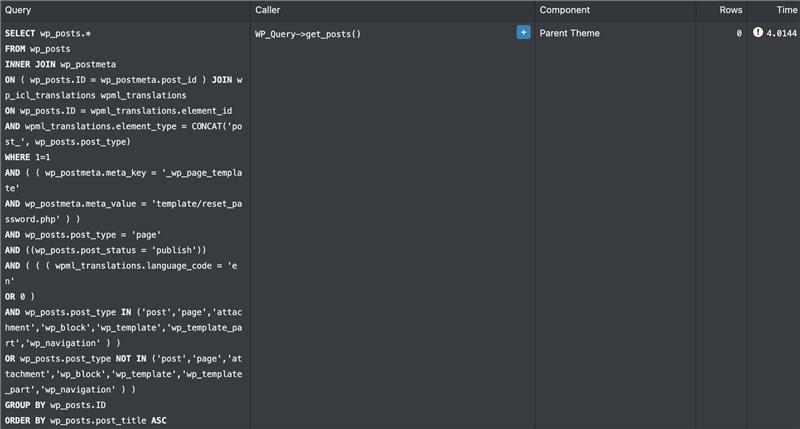The height and width of the screenshot is (429, 800).
Task: Click the OR 0 ) query line
Action: (20, 296)
